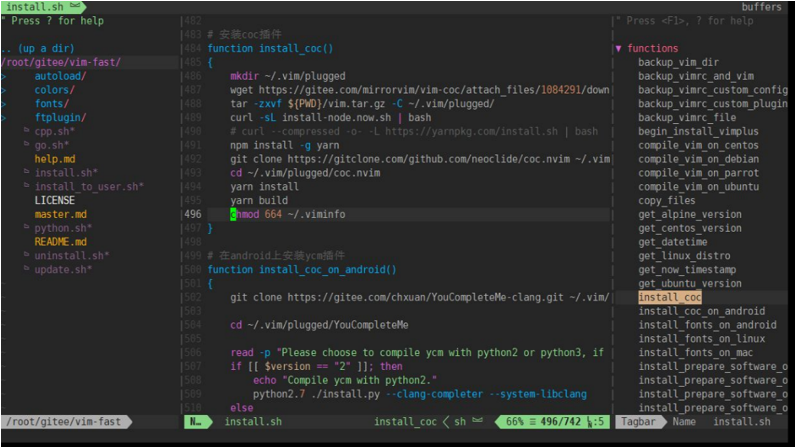Collapse the functions group triangle in Tagbar
795x447 pixels.
(x=618, y=49)
